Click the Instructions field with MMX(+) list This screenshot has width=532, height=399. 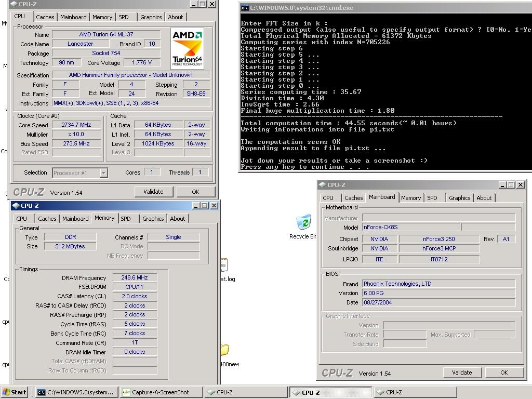coord(130,103)
